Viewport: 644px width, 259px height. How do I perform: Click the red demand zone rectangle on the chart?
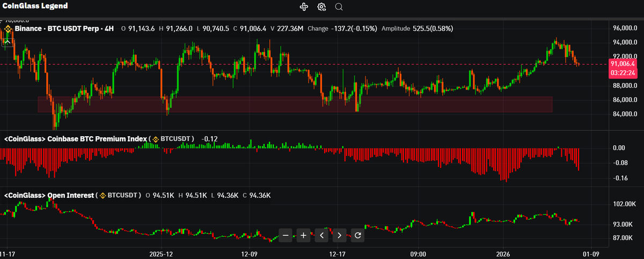point(295,105)
